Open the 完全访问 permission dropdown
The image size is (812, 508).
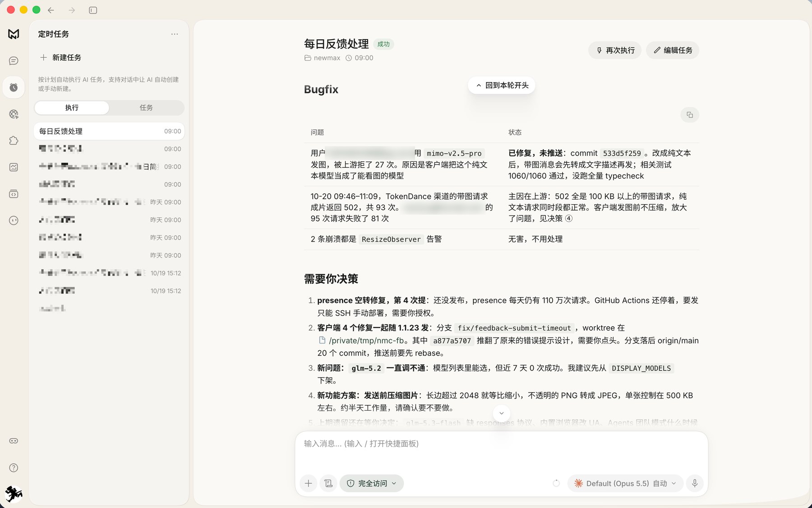(x=372, y=483)
